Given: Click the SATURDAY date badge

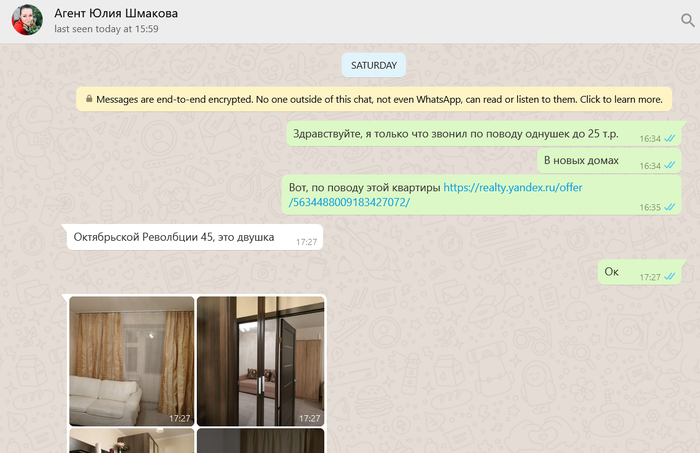Looking at the screenshot, I should [x=374, y=65].
